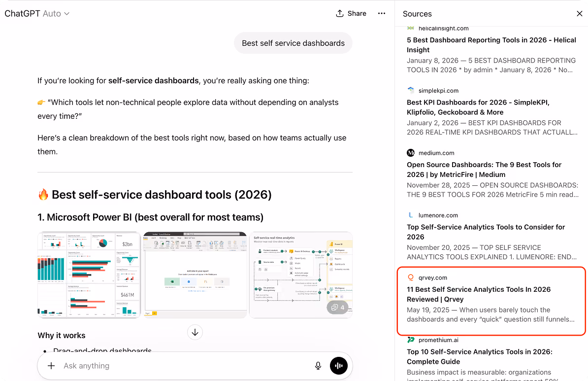Open the three-dot more options menu
The height and width of the screenshot is (381, 588).
click(381, 13)
